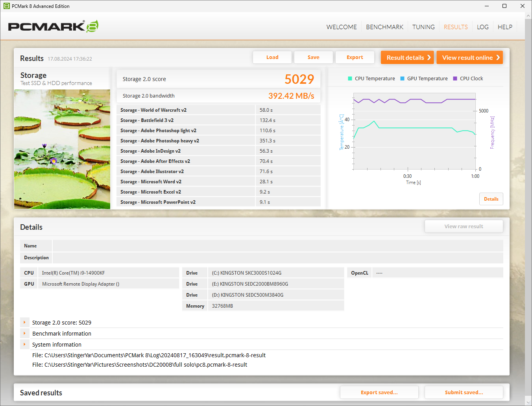Screen dimensions: 532x406
Task: Save the current result
Action: [x=314, y=57]
